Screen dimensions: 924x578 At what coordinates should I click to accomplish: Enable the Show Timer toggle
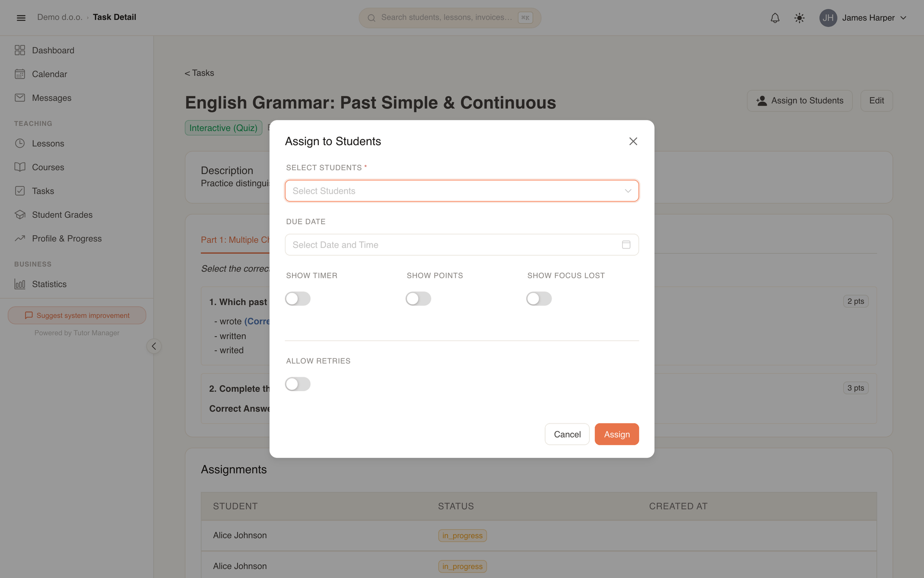click(298, 299)
